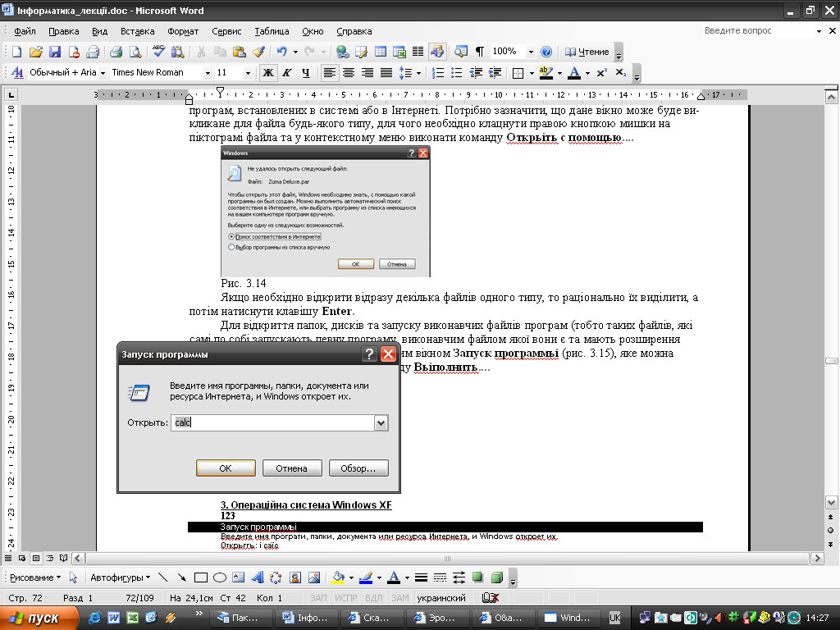The height and width of the screenshot is (630, 840).
Task: Justify the paragraph text
Action: (386, 73)
